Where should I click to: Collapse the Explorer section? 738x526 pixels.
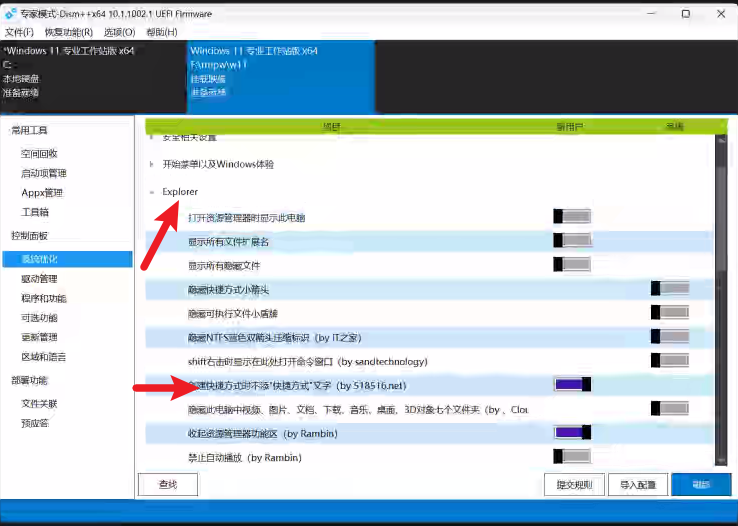click(152, 191)
